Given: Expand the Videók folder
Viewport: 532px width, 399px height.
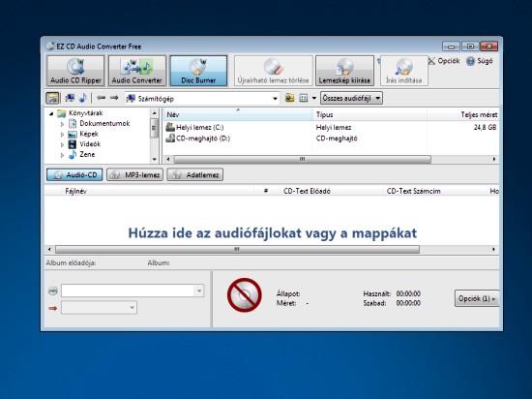Looking at the screenshot, I should [x=62, y=144].
